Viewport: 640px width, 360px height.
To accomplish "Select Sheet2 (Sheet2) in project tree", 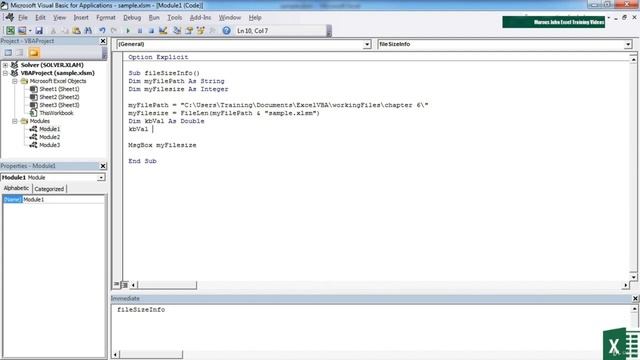I will [59, 97].
